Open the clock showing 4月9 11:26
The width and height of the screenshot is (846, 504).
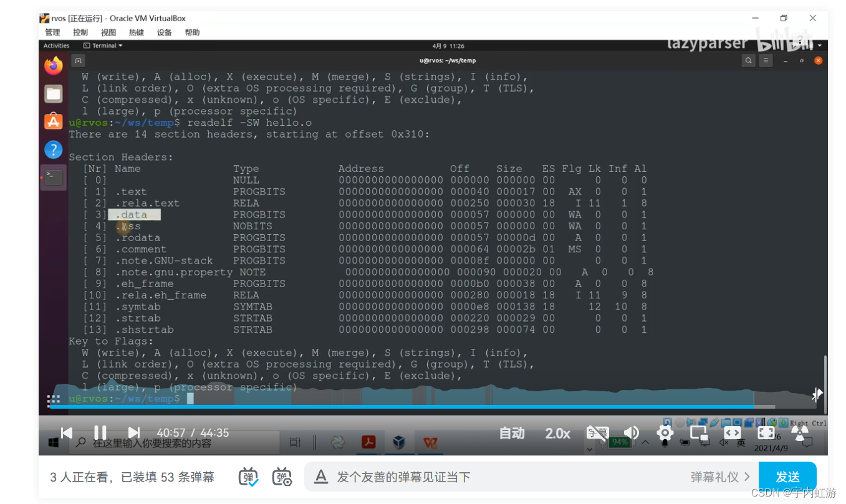point(448,46)
